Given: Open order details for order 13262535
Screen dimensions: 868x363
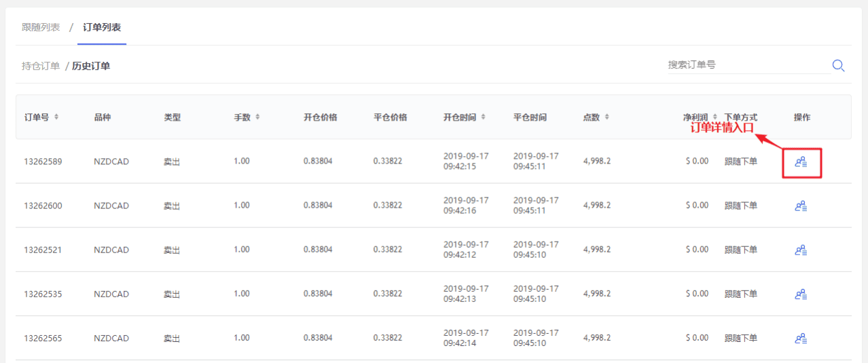Looking at the screenshot, I should (801, 294).
